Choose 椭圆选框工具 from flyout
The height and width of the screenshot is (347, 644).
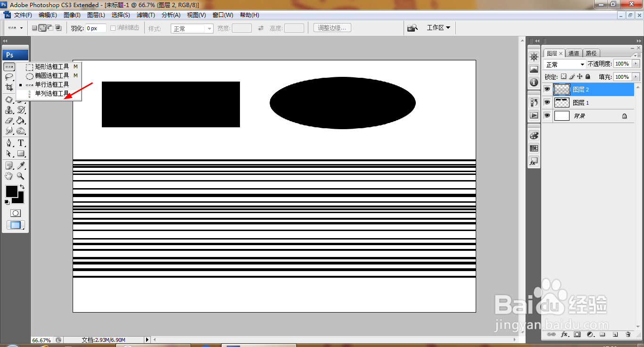pyautogui.click(x=50, y=75)
